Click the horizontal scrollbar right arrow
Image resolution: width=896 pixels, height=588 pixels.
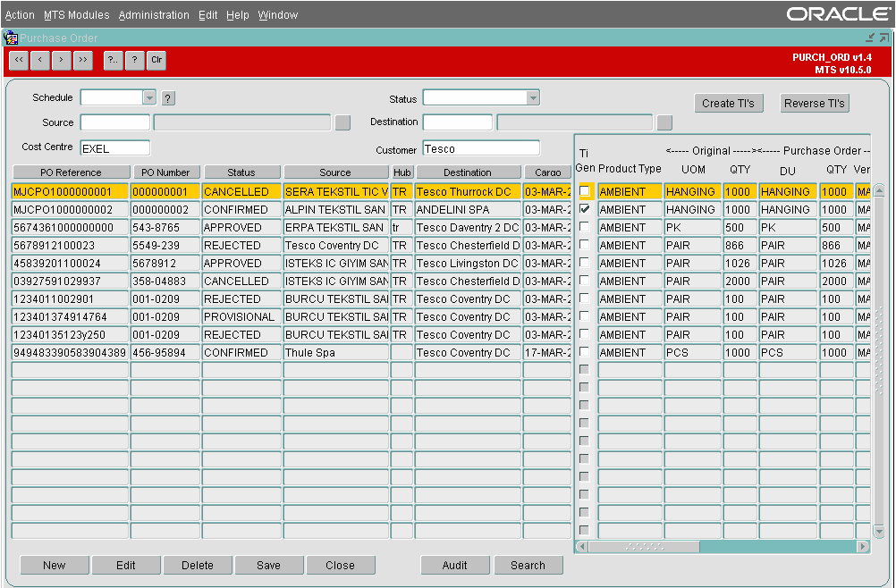point(863,546)
